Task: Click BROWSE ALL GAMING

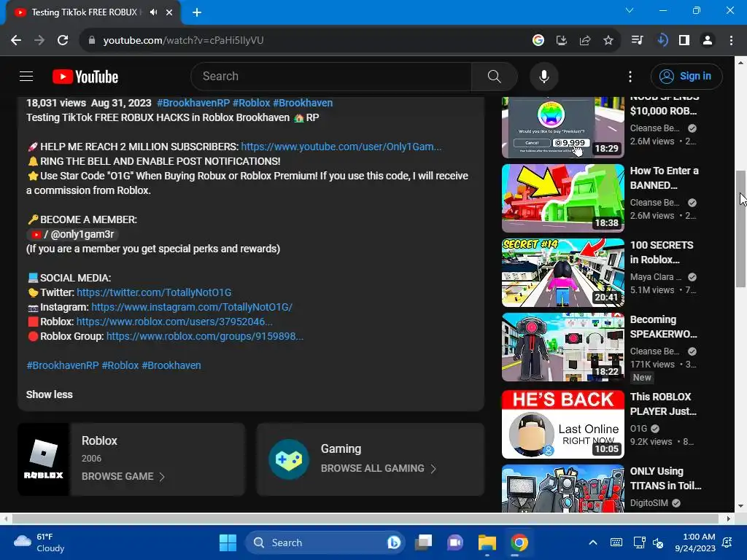Action: coord(373,469)
